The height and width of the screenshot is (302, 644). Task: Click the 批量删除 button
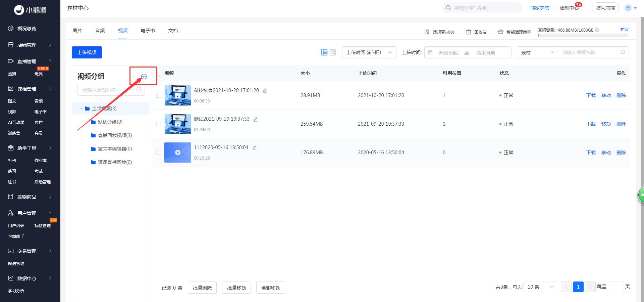202,288
